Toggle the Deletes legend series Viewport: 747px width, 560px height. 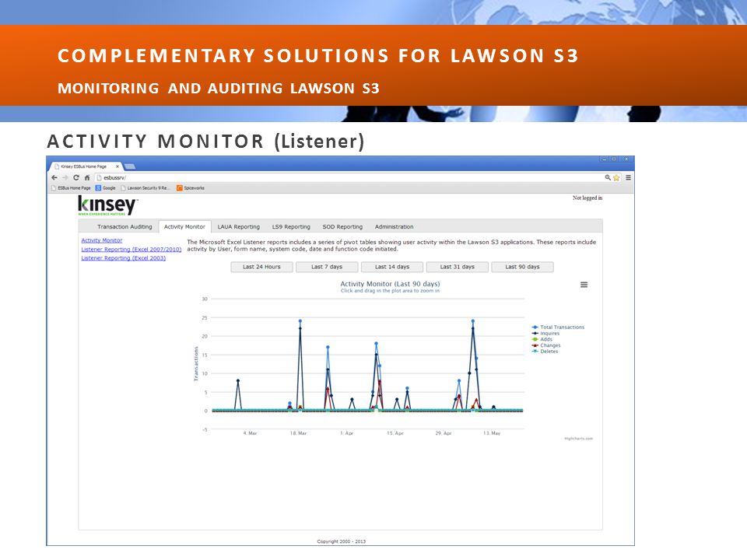click(545, 352)
